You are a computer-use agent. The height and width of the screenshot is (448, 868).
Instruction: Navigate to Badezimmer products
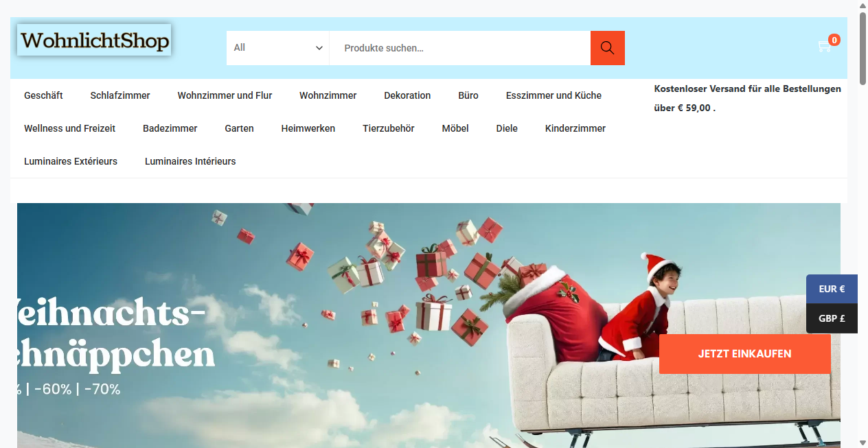170,128
